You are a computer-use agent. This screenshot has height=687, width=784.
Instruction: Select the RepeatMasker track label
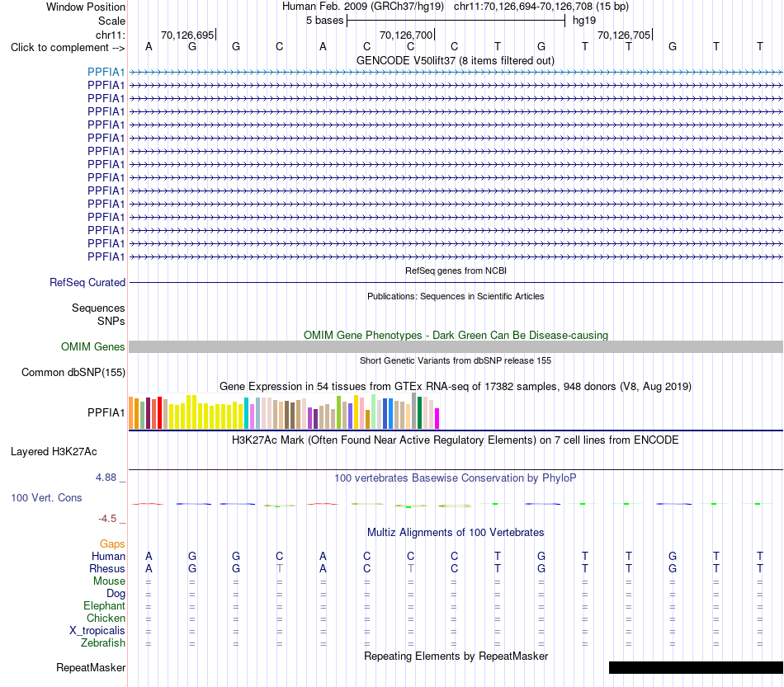click(x=91, y=668)
